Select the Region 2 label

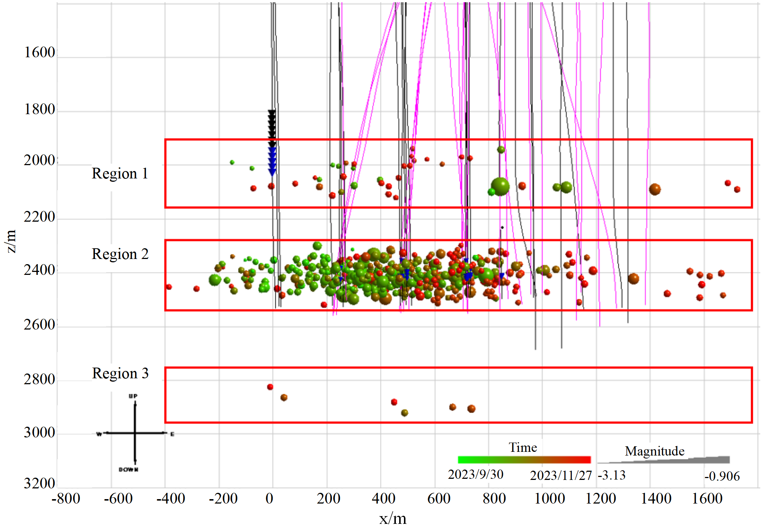(120, 254)
